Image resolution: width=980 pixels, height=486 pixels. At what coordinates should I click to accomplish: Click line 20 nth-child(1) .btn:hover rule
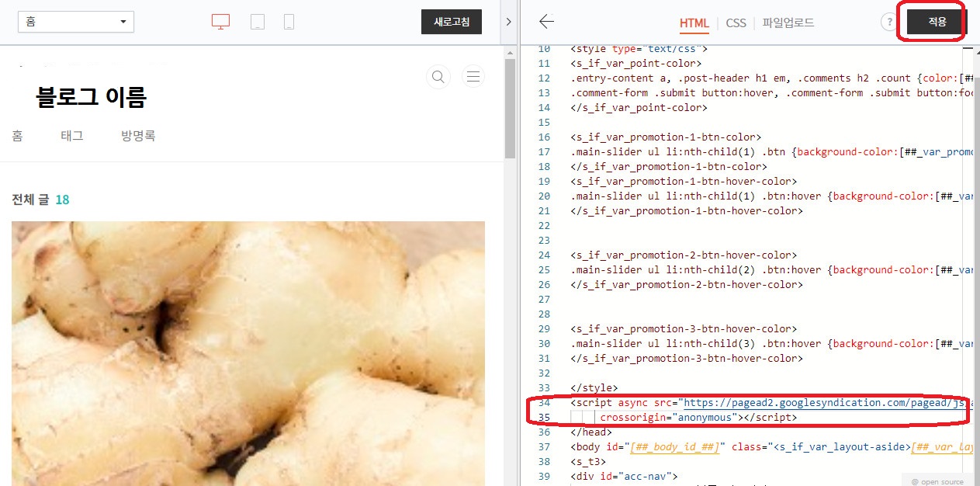pos(771,196)
